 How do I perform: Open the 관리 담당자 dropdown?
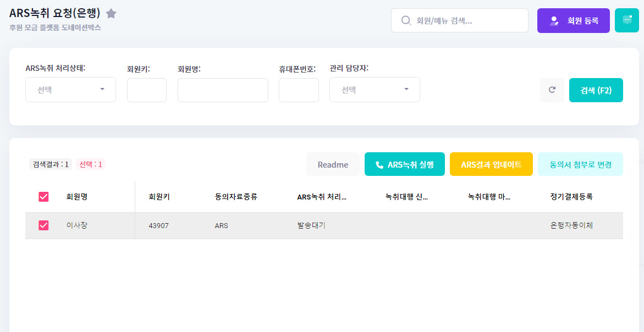coord(375,90)
